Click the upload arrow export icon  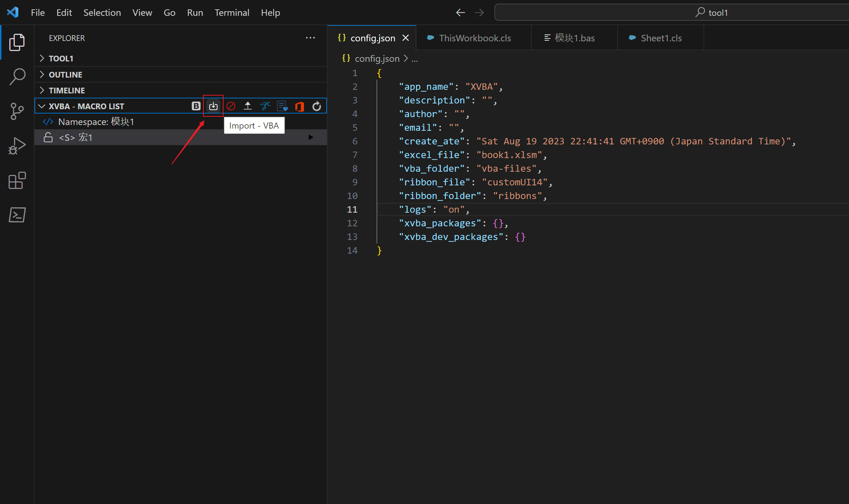248,106
